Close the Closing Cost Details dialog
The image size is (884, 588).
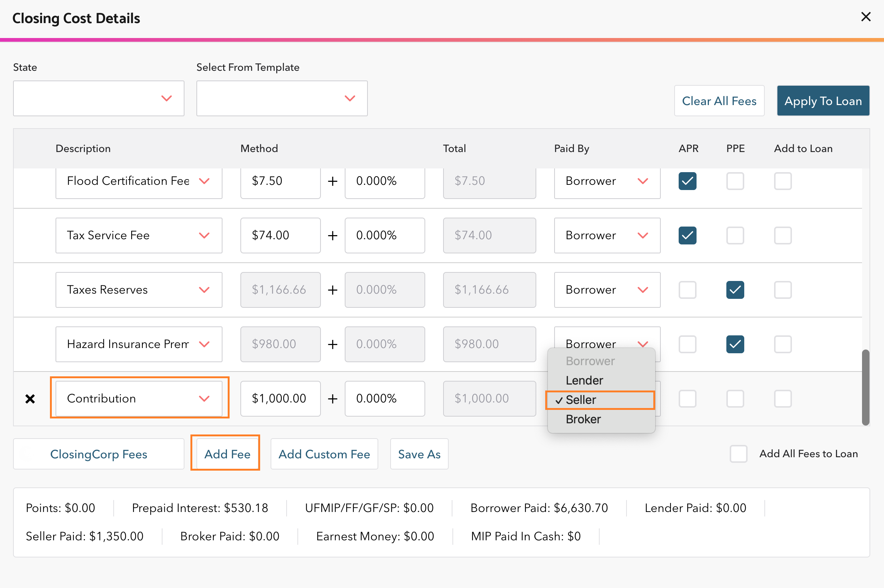click(x=866, y=17)
